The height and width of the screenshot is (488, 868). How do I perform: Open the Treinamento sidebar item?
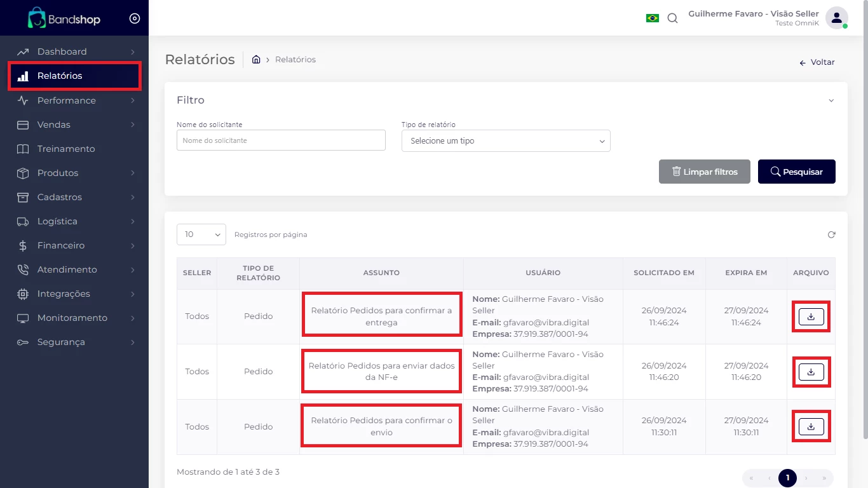pyautogui.click(x=66, y=149)
